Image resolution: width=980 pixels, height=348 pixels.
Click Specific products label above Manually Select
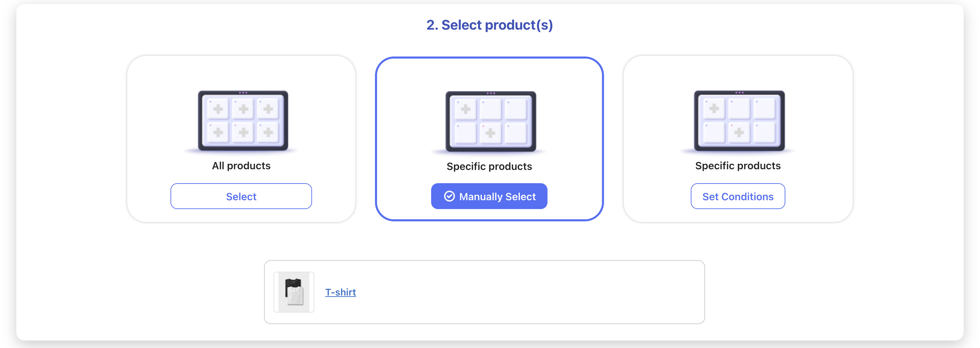click(x=489, y=167)
